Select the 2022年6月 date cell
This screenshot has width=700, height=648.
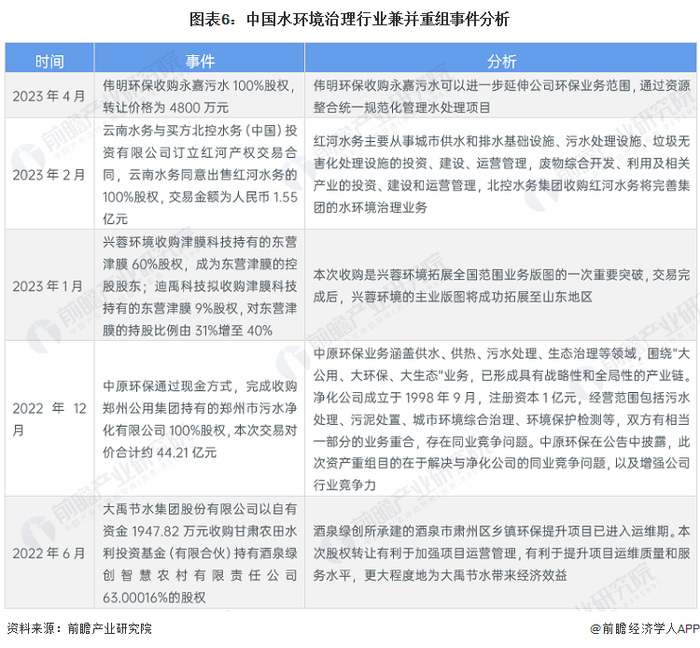pos(50,552)
